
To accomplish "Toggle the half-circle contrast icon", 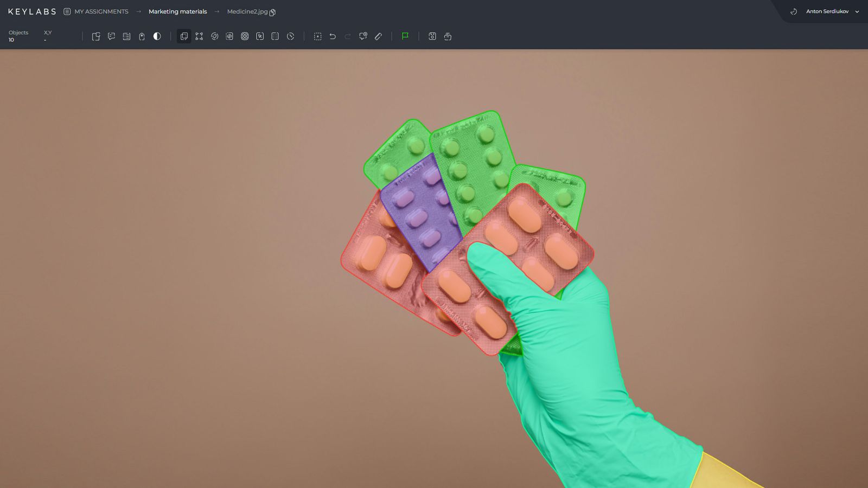I will 157,36.
